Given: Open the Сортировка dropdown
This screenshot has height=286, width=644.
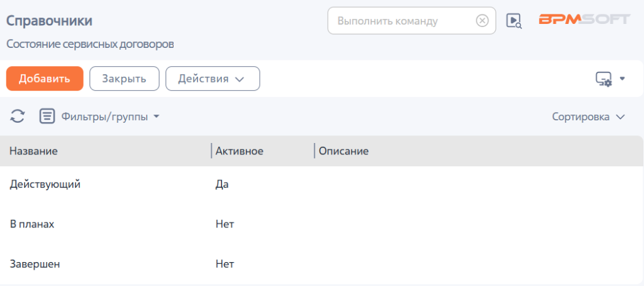Looking at the screenshot, I should pos(588,117).
